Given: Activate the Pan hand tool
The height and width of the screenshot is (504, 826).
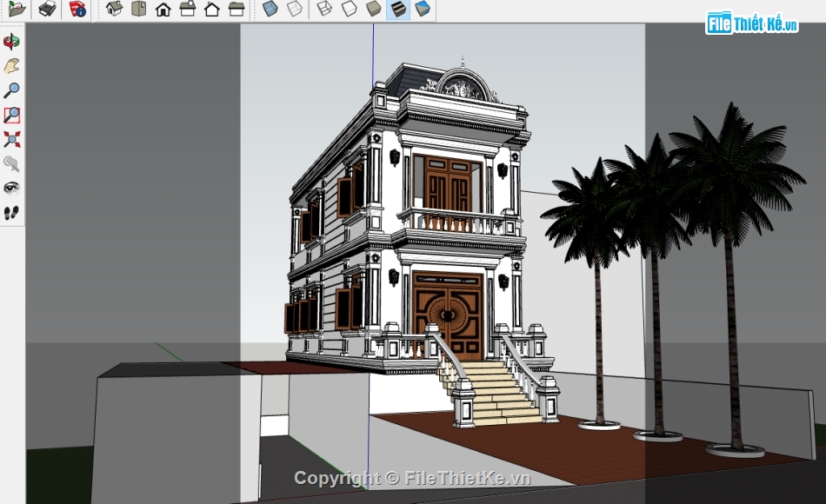Looking at the screenshot, I should click(x=11, y=66).
